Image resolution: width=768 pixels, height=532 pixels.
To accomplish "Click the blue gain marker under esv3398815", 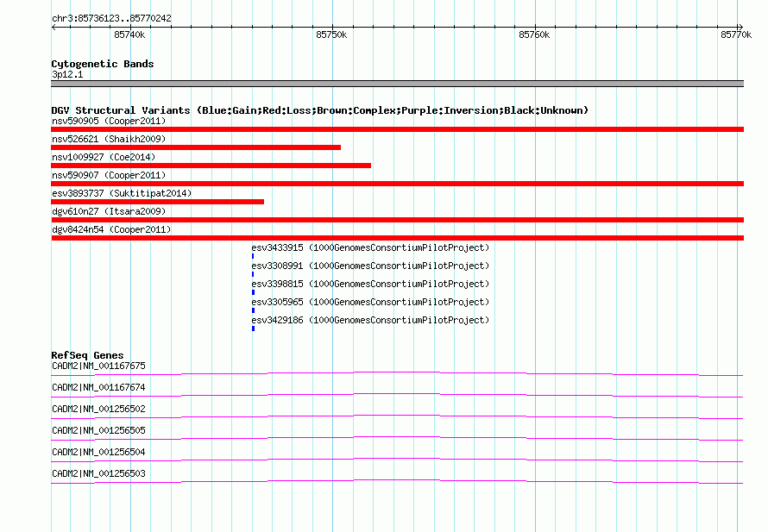I will pyautogui.click(x=253, y=292).
